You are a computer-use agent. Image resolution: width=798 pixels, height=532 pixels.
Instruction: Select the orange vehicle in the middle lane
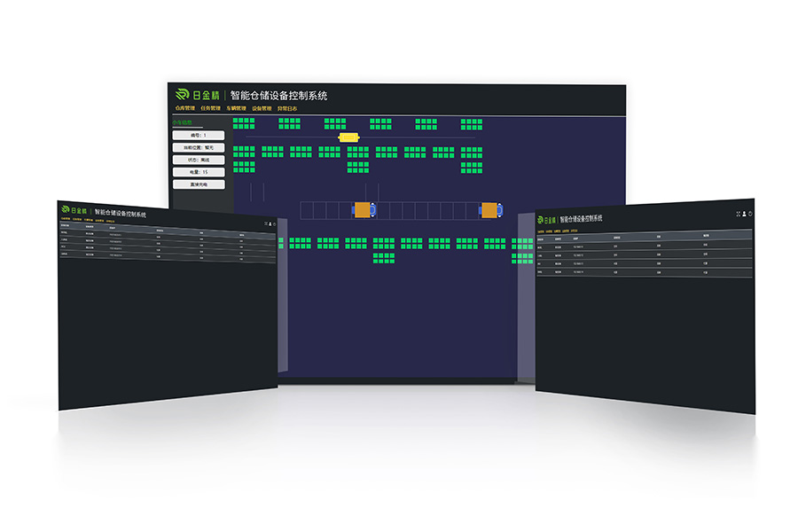point(364,209)
